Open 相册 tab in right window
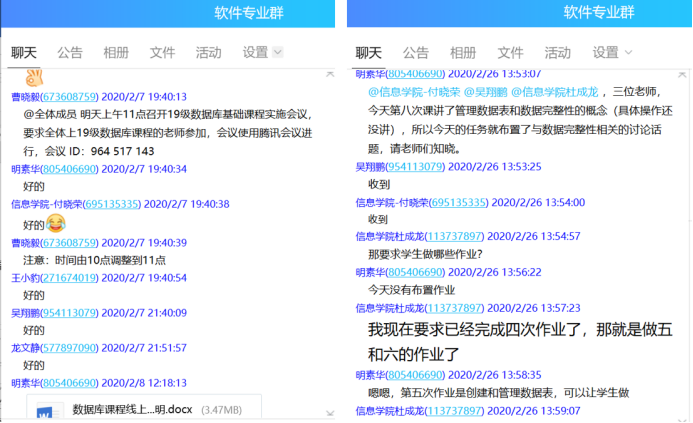 (x=463, y=53)
